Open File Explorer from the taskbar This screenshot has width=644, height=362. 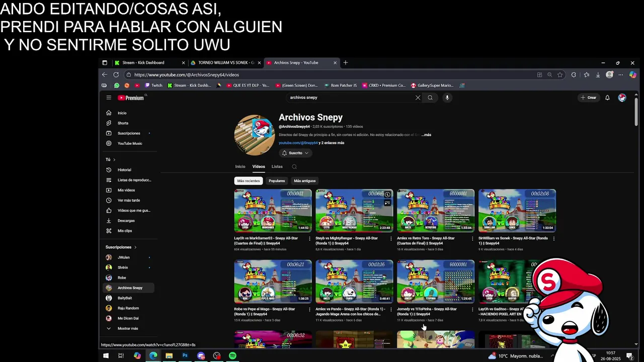point(169,356)
